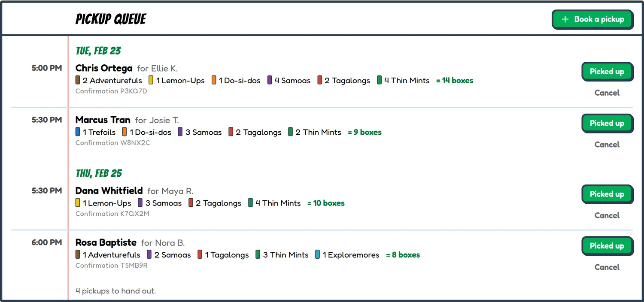Click the '= 10 boxes' total

point(326,203)
